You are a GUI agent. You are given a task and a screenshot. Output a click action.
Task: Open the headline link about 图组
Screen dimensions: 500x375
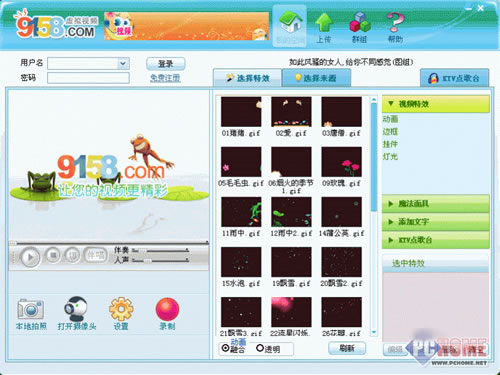point(351,62)
